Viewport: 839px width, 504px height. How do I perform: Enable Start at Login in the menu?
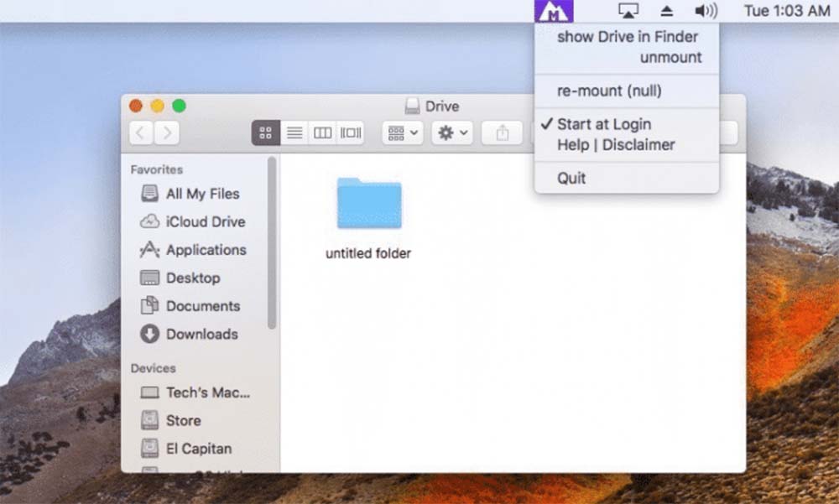pyautogui.click(x=603, y=123)
